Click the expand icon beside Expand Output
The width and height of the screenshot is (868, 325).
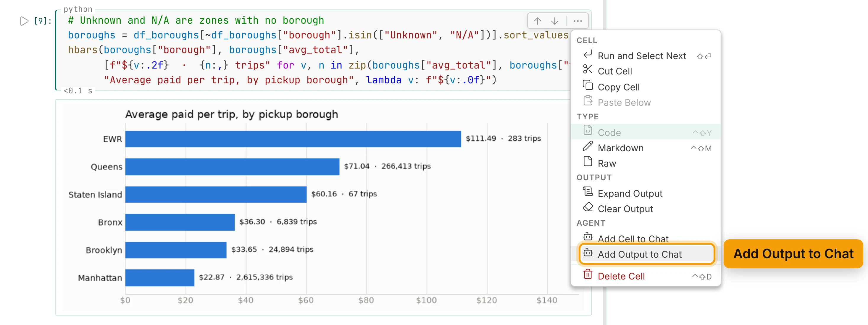coord(588,191)
